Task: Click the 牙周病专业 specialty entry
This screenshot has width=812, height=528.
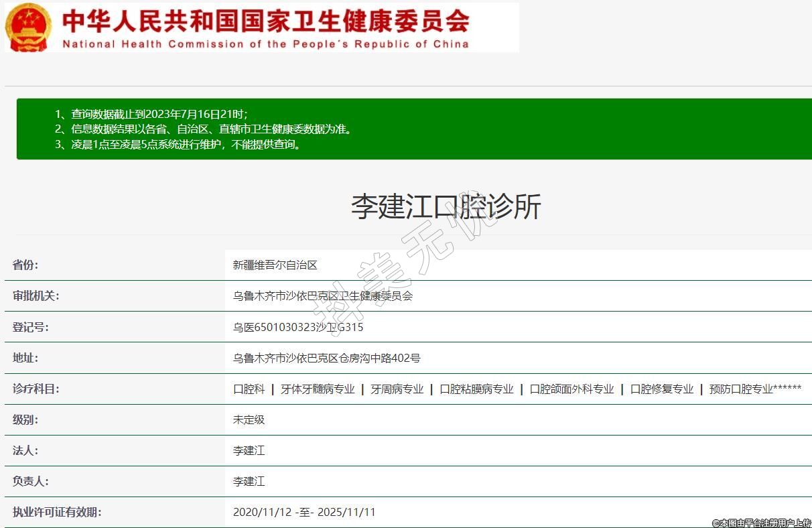Action: click(397, 389)
